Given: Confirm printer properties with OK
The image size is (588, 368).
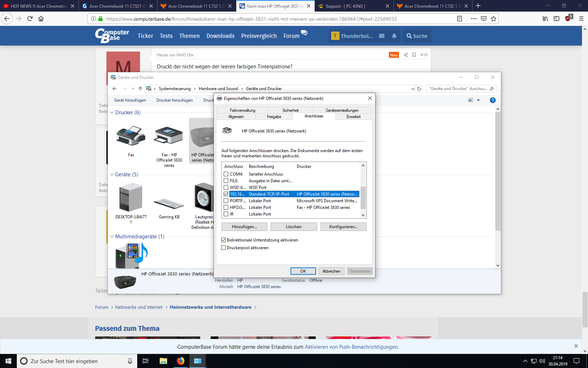Looking at the screenshot, I should [303, 271].
